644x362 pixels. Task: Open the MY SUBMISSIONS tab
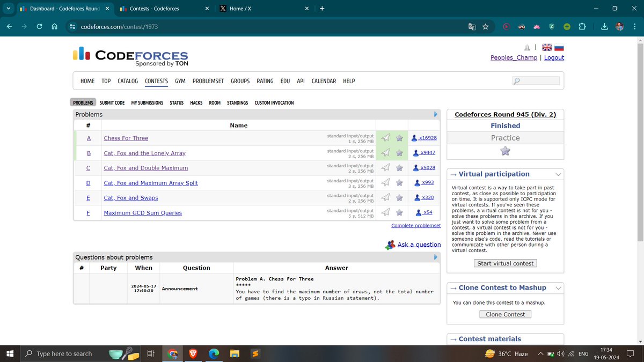[x=147, y=102]
